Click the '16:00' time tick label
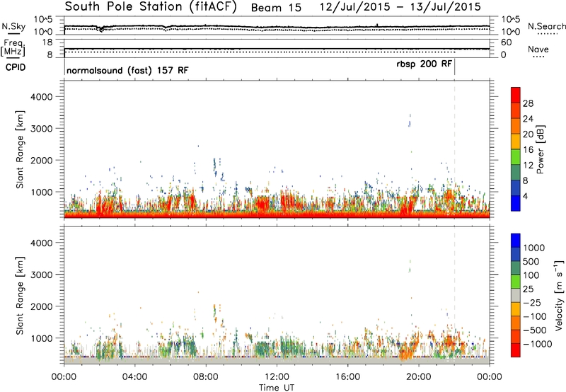This screenshot has height=392, width=566. (347, 377)
